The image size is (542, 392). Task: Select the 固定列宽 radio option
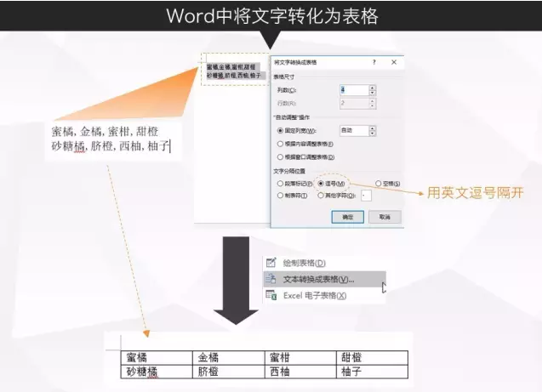[280, 130]
